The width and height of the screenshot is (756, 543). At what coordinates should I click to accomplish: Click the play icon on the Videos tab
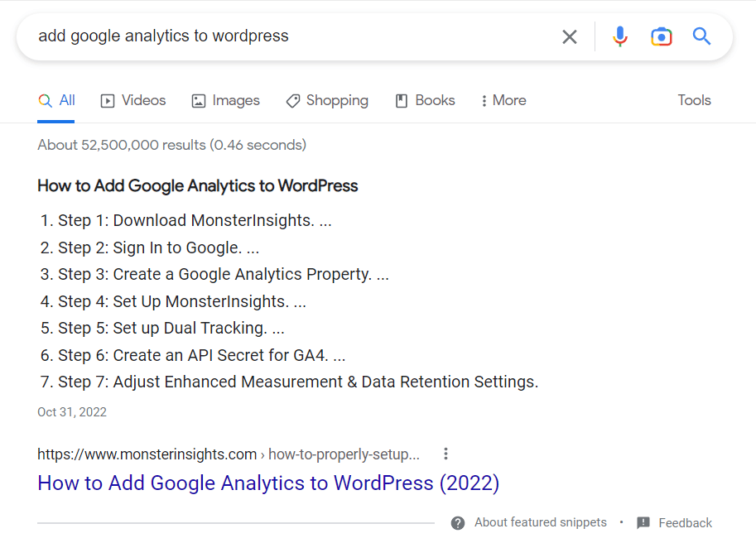coord(108,100)
